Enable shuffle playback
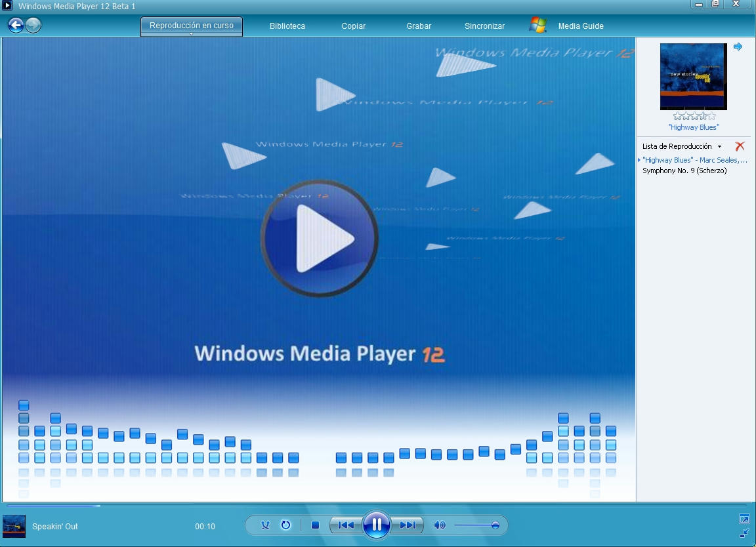 click(265, 525)
